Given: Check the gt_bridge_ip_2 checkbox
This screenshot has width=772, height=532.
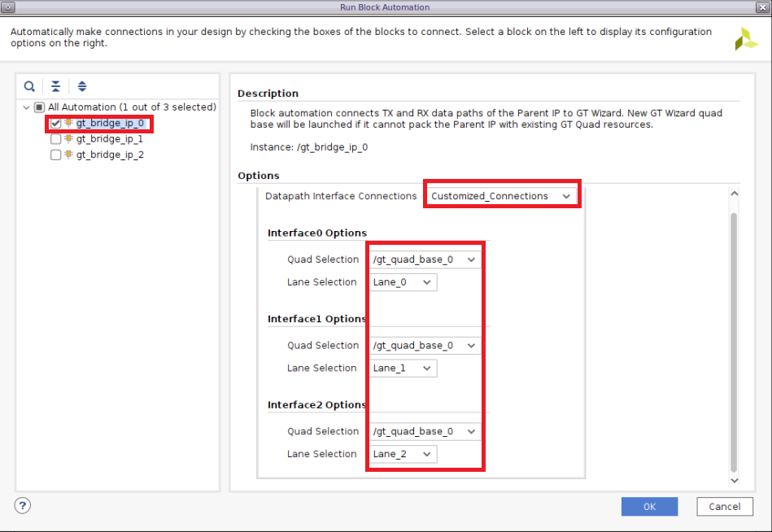Looking at the screenshot, I should 55,155.
